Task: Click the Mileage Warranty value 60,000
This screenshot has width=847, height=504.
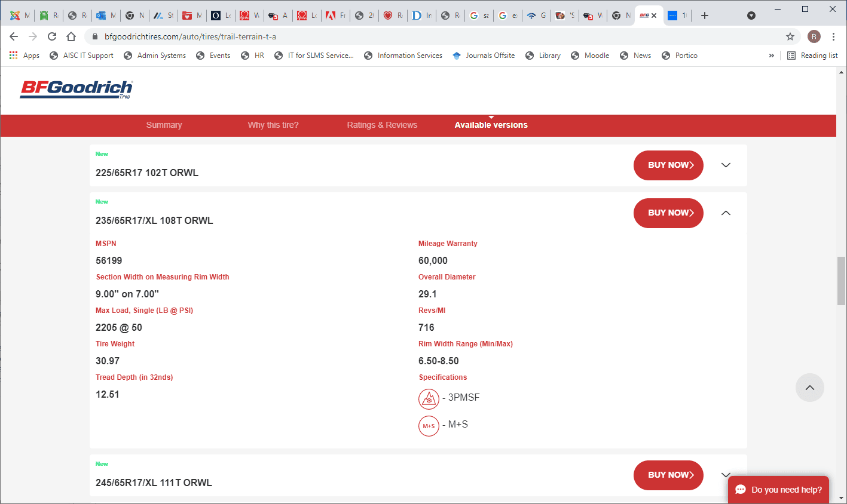Action: pos(433,261)
